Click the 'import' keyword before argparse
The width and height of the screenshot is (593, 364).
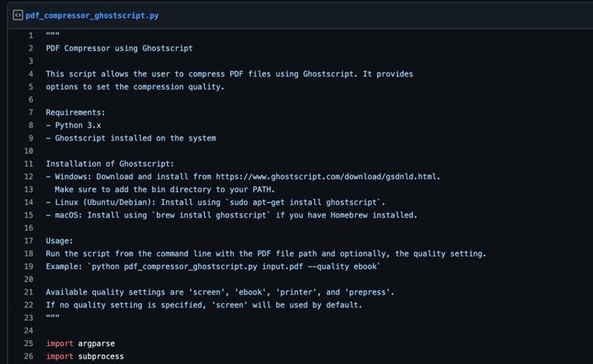pos(59,344)
